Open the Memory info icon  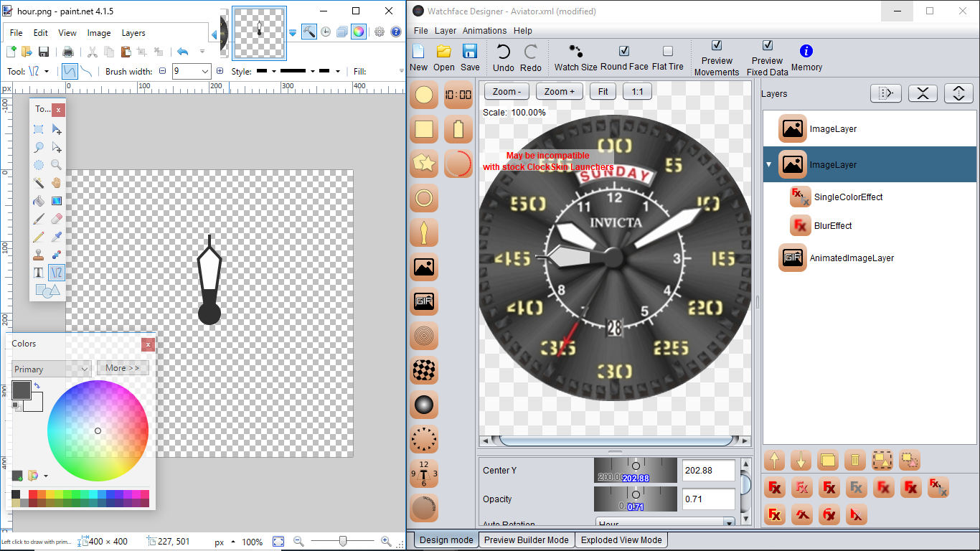tap(806, 51)
